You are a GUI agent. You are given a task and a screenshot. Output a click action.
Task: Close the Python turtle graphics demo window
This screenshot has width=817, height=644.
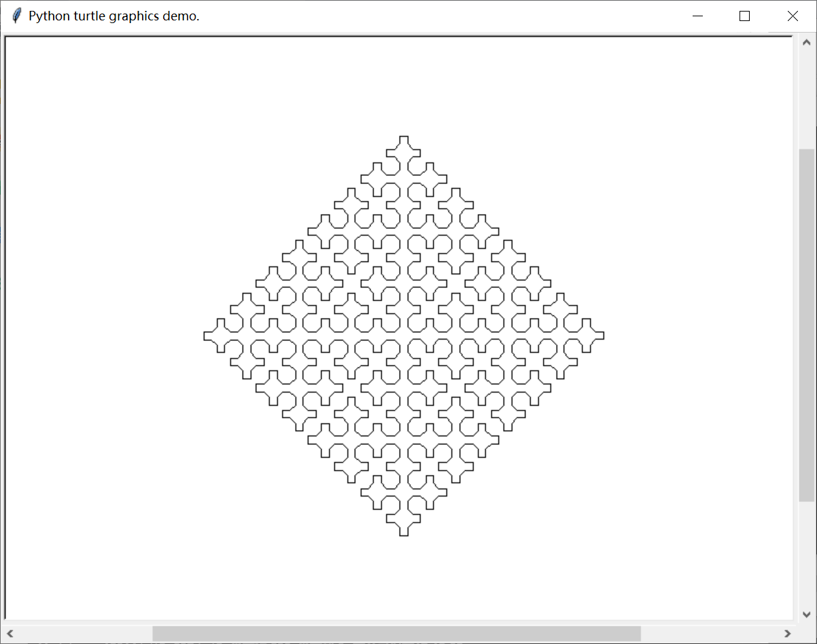point(793,16)
